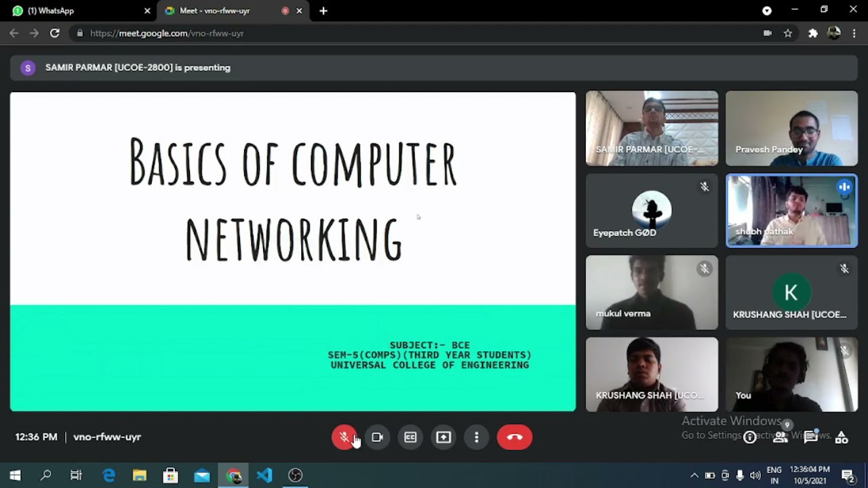Show the participants people panel
Image resolution: width=868 pixels, height=488 pixels.
point(781,438)
